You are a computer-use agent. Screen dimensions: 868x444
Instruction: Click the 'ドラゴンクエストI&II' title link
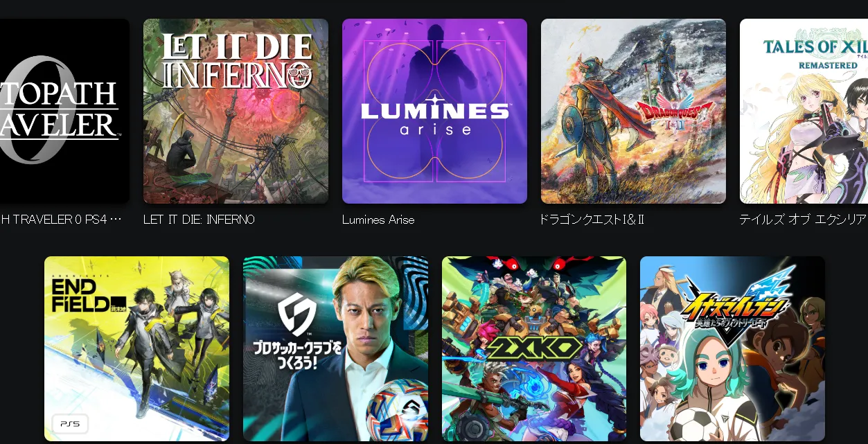pyautogui.click(x=592, y=220)
